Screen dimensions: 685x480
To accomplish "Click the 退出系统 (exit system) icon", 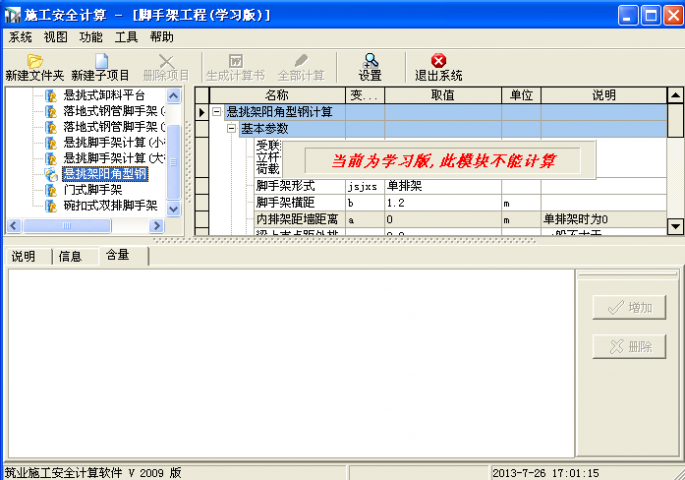I will click(x=438, y=62).
